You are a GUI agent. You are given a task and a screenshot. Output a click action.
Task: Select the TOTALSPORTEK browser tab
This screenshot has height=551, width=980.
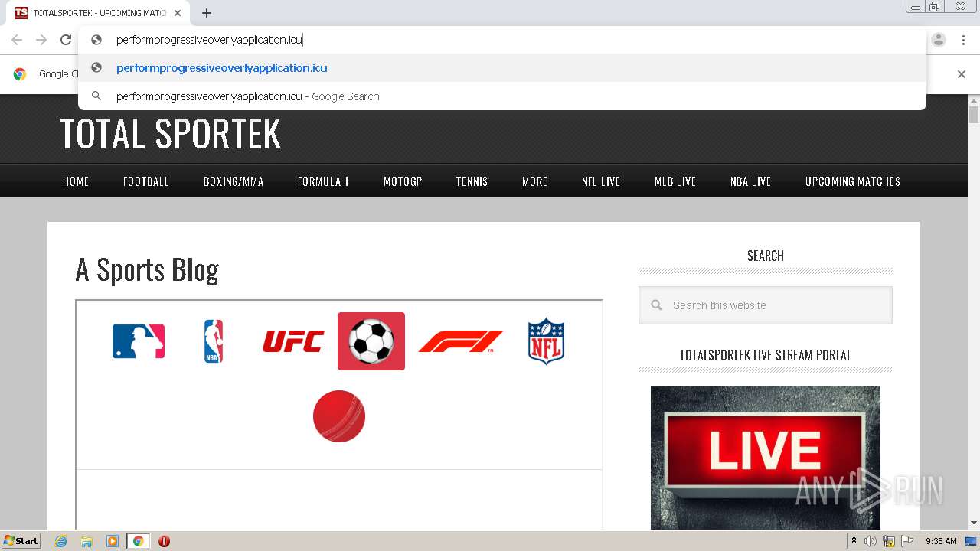(x=98, y=13)
